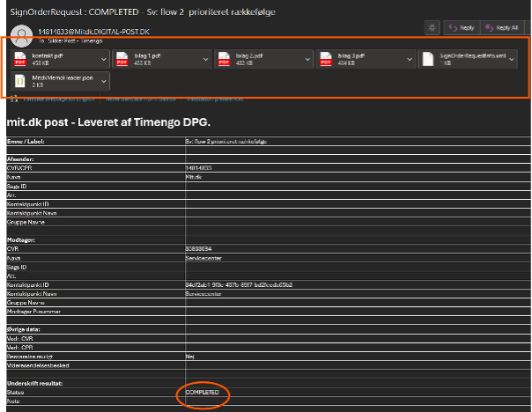This screenshot has width=532, height=412.
Task: Expand dropdown arrow for bilag 3.pdf
Action: [410, 59]
